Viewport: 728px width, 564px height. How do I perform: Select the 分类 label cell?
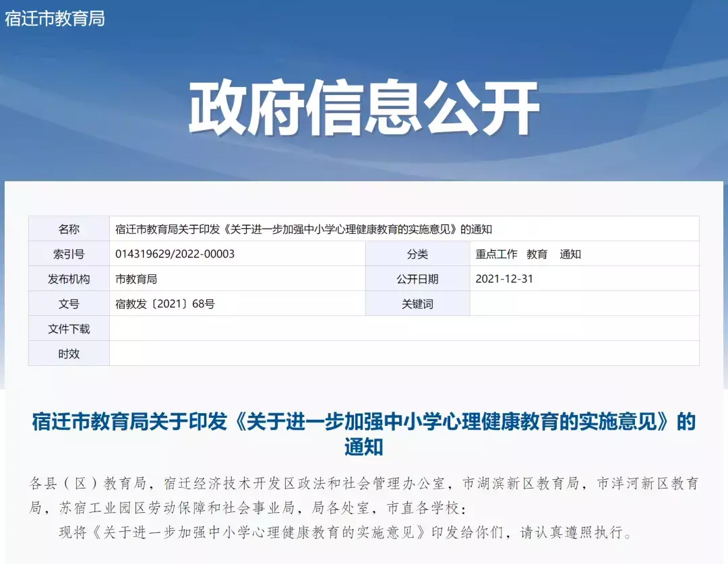point(417,254)
